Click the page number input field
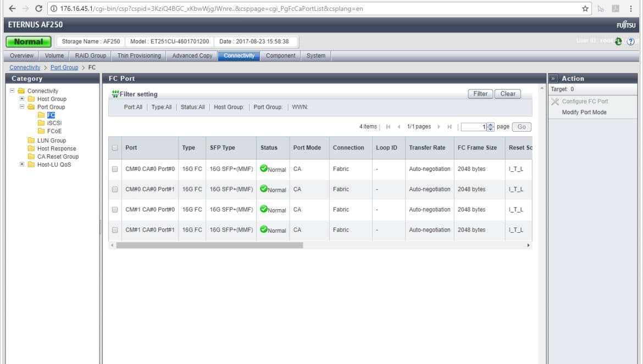 pos(474,127)
